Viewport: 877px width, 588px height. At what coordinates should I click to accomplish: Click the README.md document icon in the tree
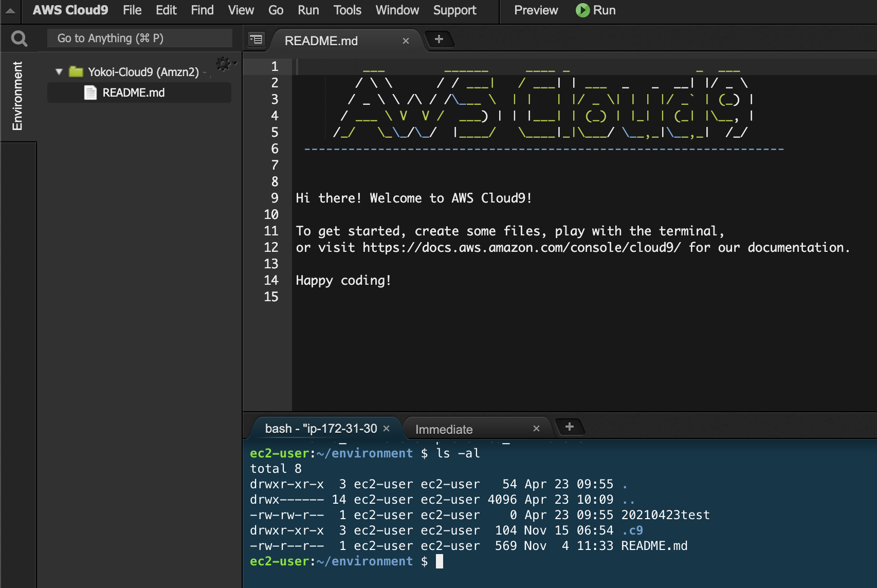pyautogui.click(x=90, y=93)
